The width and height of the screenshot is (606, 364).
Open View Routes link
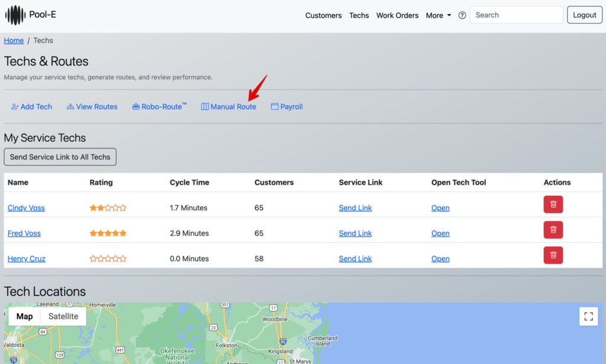point(92,107)
